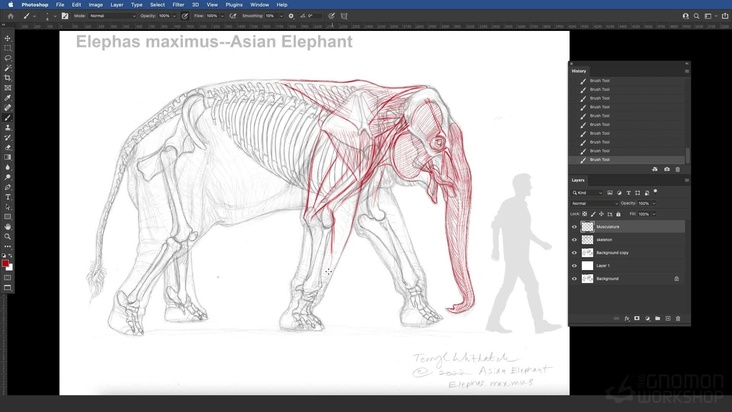Toggle lock all padlock icon

[618, 214]
